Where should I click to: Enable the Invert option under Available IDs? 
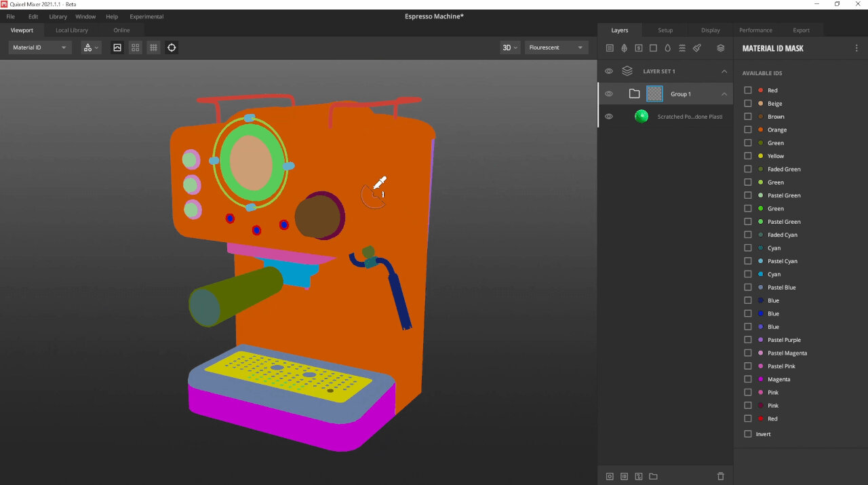(747, 433)
